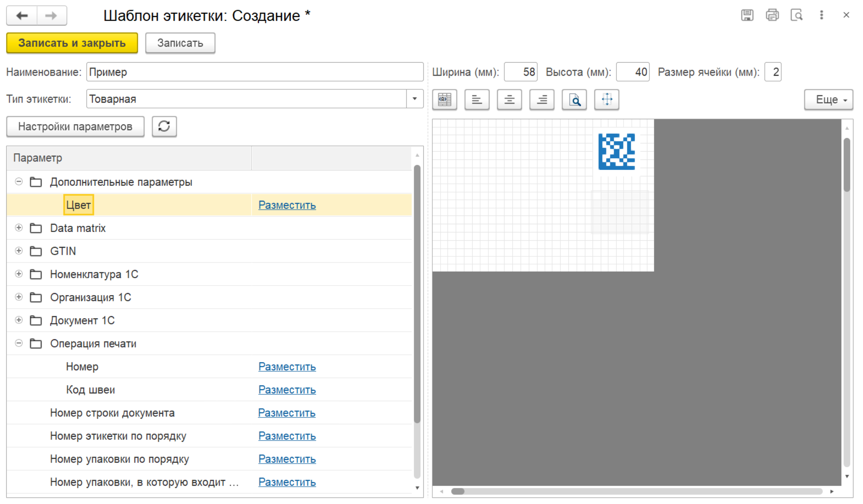Click the preview magnifier toolbar icon
Viewport: 863px width, 504px height.
[574, 100]
